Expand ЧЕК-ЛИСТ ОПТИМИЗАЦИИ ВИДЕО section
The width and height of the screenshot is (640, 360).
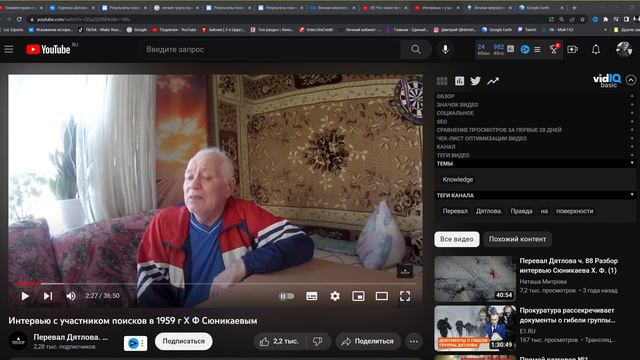pos(535,138)
